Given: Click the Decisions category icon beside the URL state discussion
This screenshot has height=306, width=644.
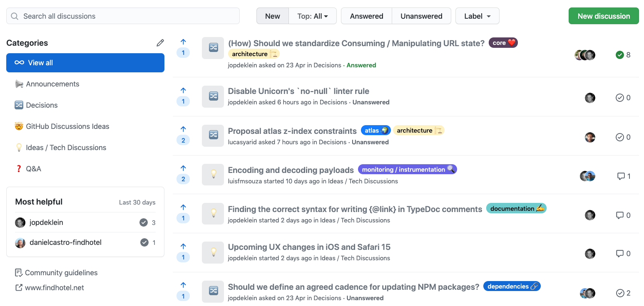Looking at the screenshot, I should (x=213, y=48).
